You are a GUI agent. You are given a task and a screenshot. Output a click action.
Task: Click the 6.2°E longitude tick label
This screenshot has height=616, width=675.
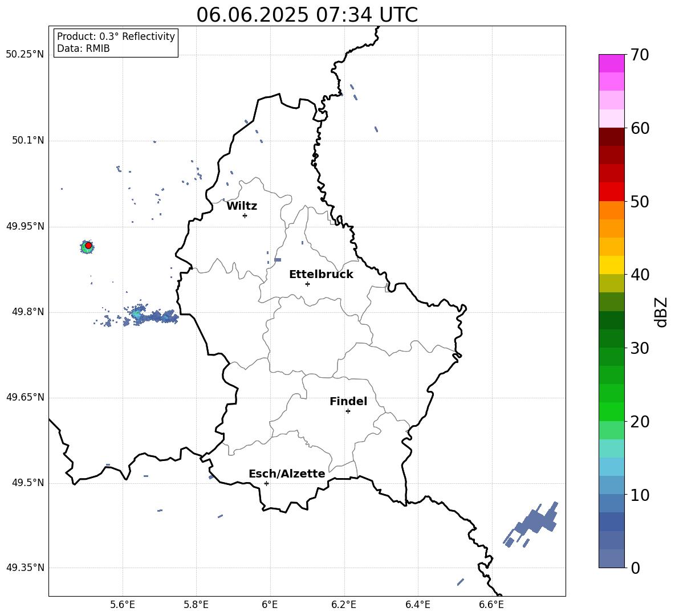pyautogui.click(x=344, y=605)
